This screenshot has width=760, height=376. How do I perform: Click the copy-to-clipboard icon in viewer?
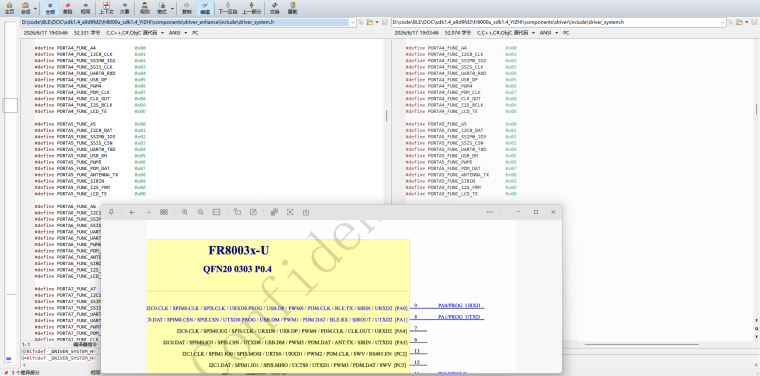306,212
